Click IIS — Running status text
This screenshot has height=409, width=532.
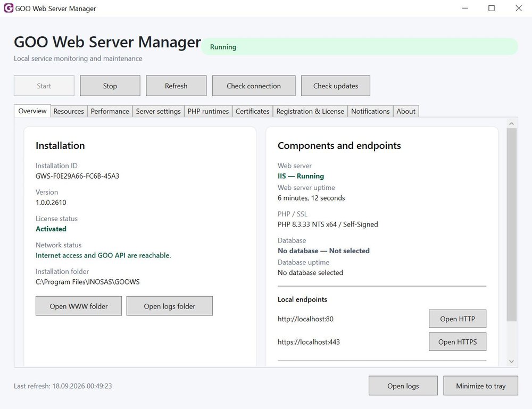[x=301, y=176]
